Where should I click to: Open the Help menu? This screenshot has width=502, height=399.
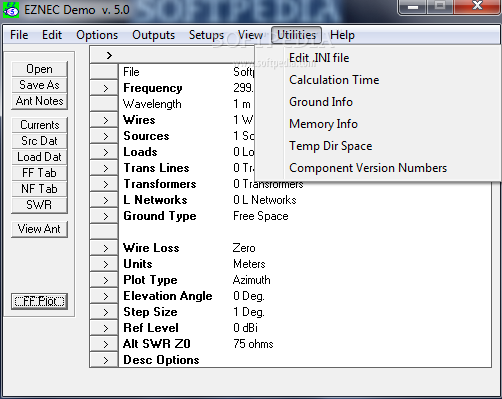click(x=342, y=35)
